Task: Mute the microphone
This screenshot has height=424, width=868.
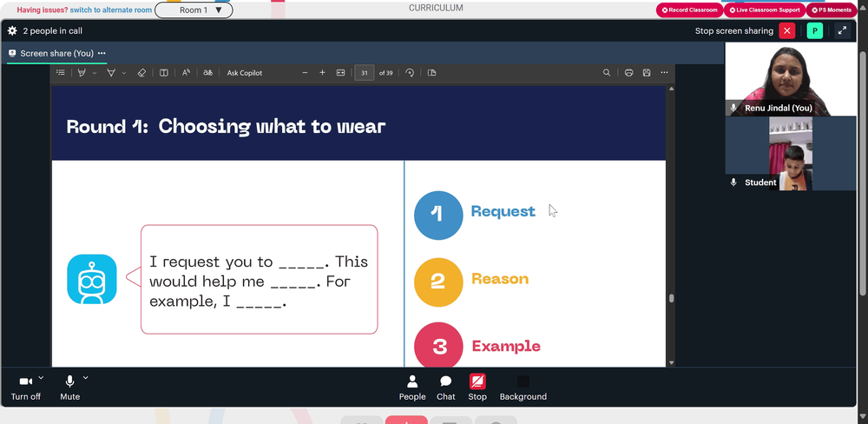Action: tap(69, 388)
